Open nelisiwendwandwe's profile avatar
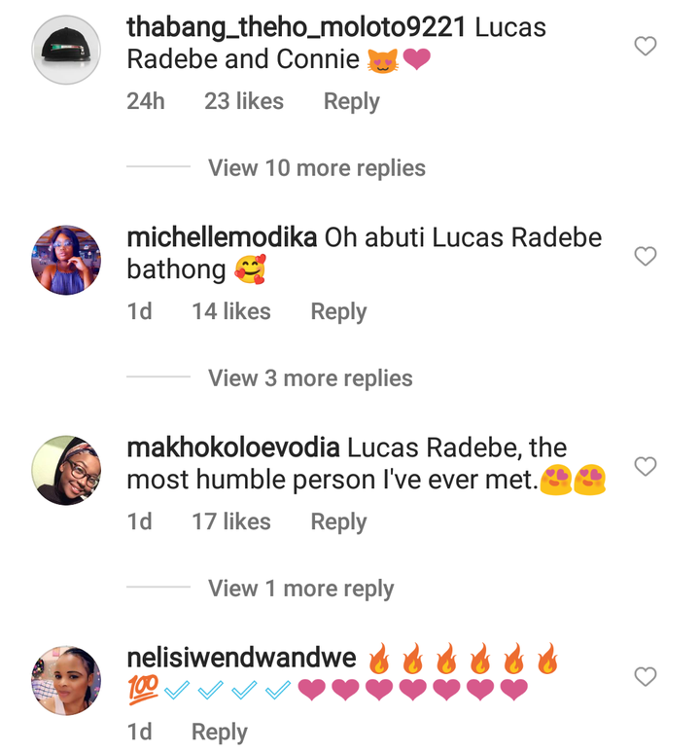 66,680
